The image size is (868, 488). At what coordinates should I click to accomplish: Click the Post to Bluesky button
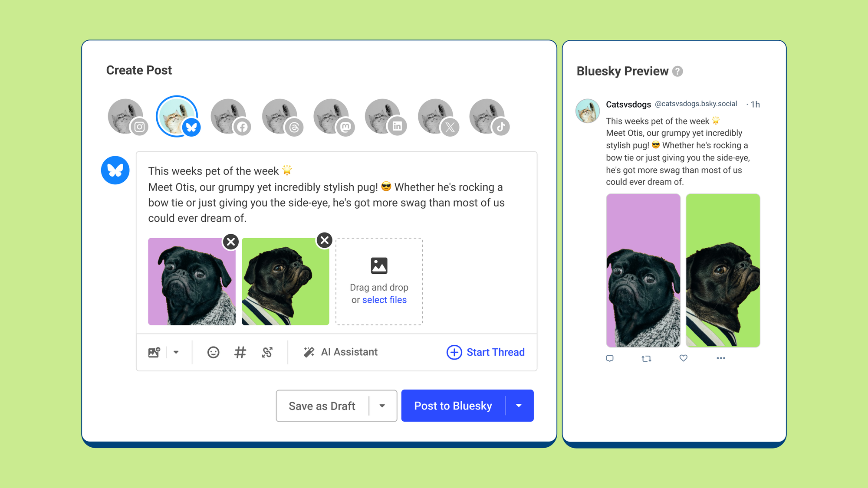pos(453,406)
